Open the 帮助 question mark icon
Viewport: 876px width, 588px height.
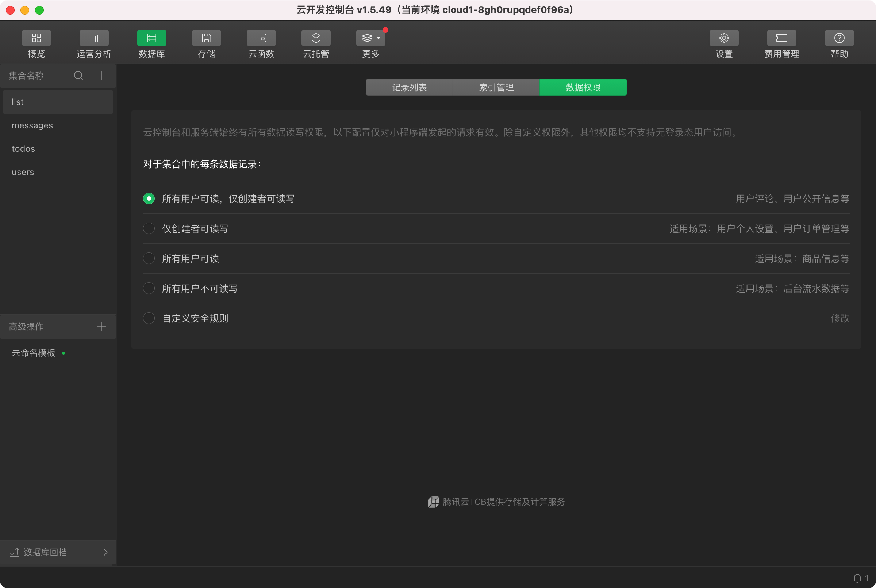pos(839,38)
